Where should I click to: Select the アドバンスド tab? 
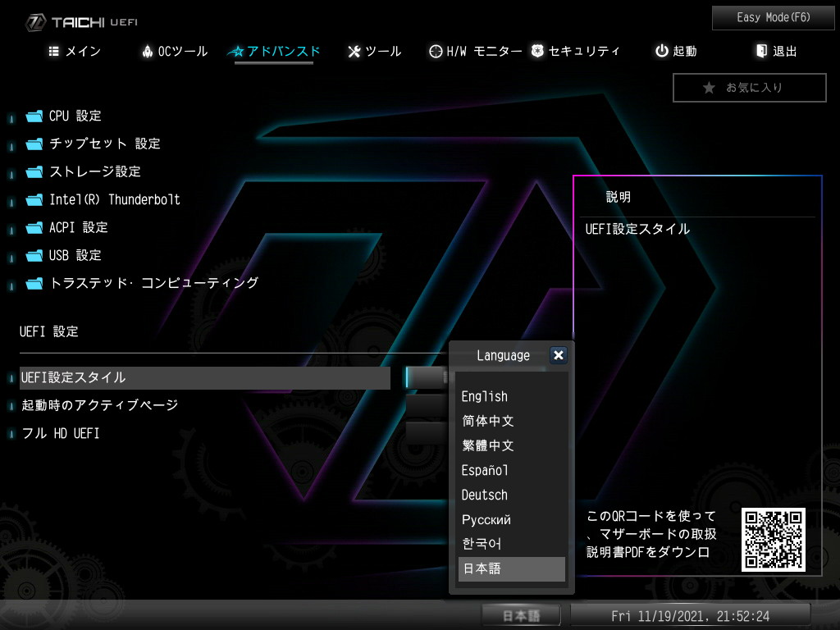coord(274,52)
